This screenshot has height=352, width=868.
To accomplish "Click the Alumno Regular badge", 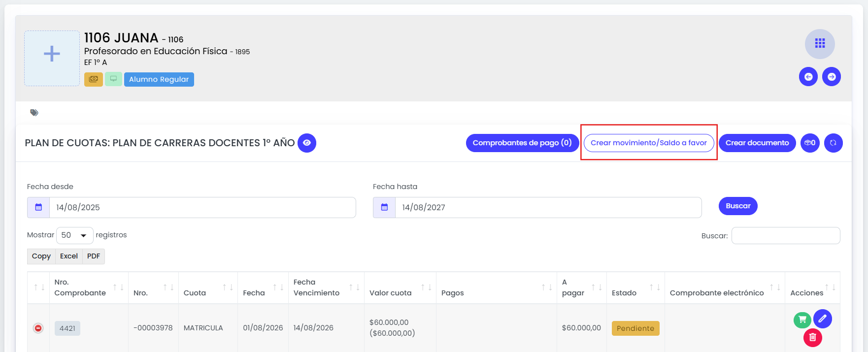I will point(159,79).
